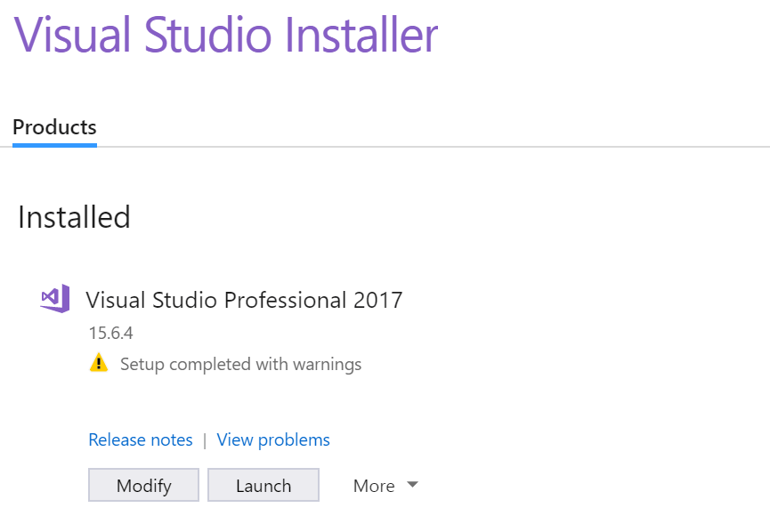770x532 pixels.
Task: Expand the More dropdown arrow
Action: pos(412,485)
